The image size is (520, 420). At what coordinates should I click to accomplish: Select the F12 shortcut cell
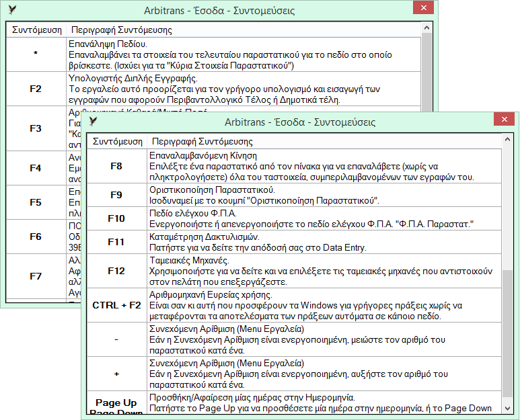(x=117, y=271)
